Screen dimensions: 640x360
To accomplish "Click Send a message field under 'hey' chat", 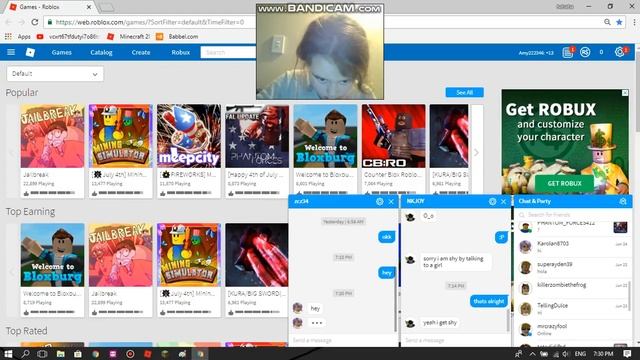I will click(342, 340).
